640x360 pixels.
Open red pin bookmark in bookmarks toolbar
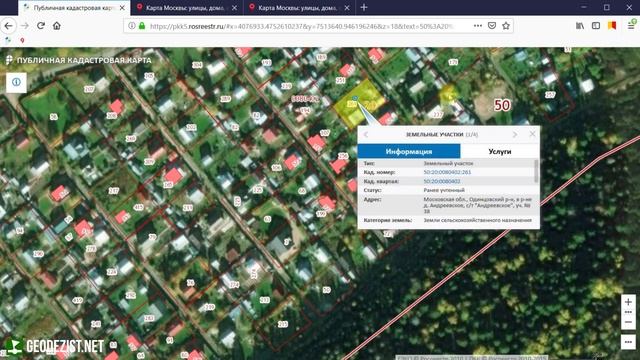[22, 40]
